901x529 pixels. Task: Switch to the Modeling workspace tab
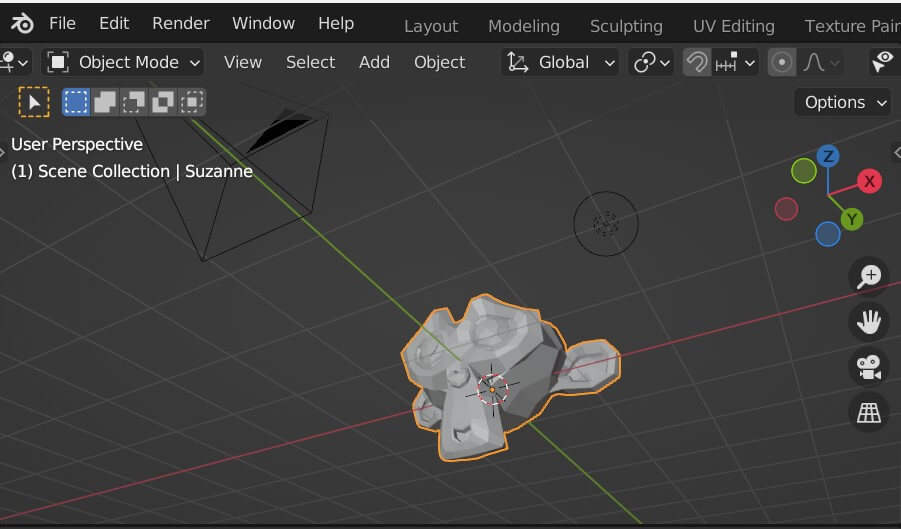(x=523, y=26)
